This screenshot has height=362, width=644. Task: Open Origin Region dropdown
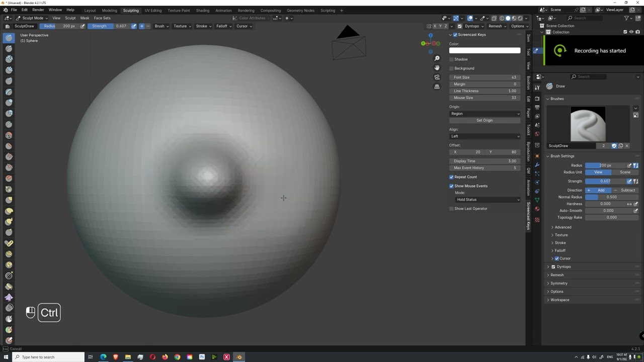coord(485,114)
